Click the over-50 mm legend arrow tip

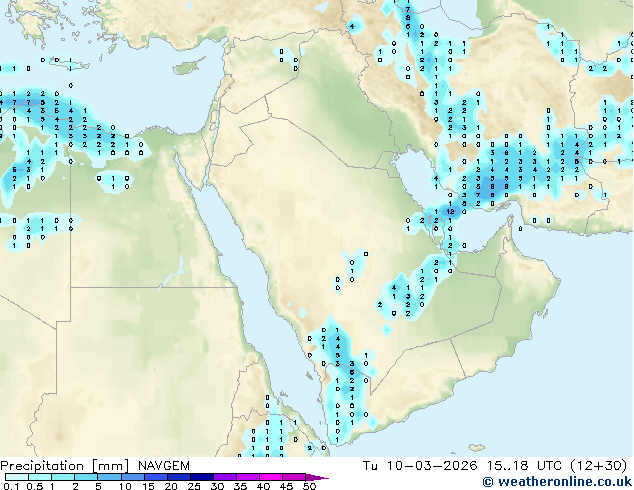tap(317, 477)
